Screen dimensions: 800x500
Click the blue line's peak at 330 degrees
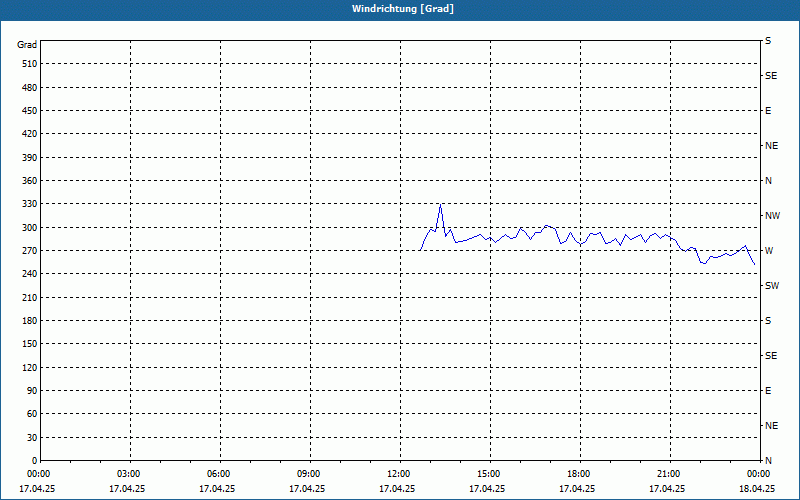click(440, 205)
